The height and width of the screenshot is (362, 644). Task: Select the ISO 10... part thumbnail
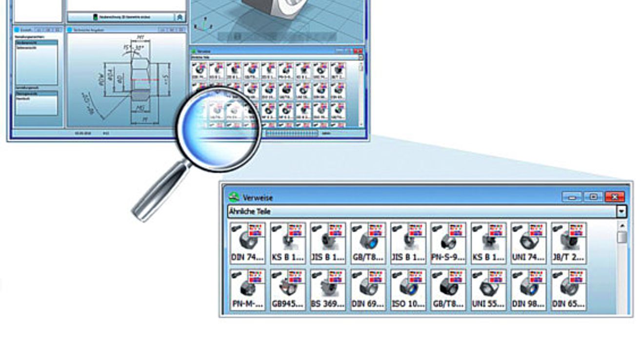point(408,290)
